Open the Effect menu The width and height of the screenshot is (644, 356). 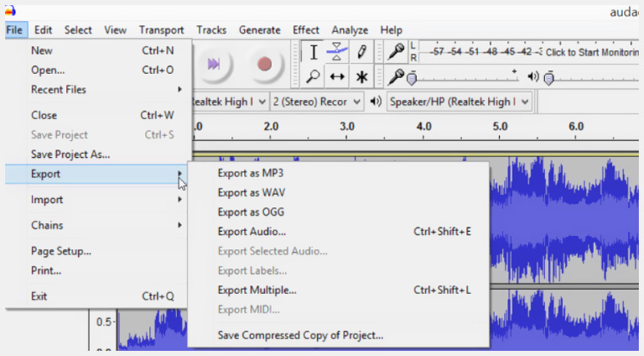click(x=306, y=30)
